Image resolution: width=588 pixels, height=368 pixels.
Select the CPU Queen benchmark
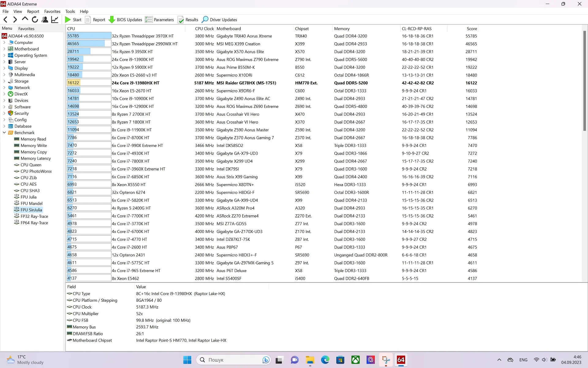tap(28, 165)
